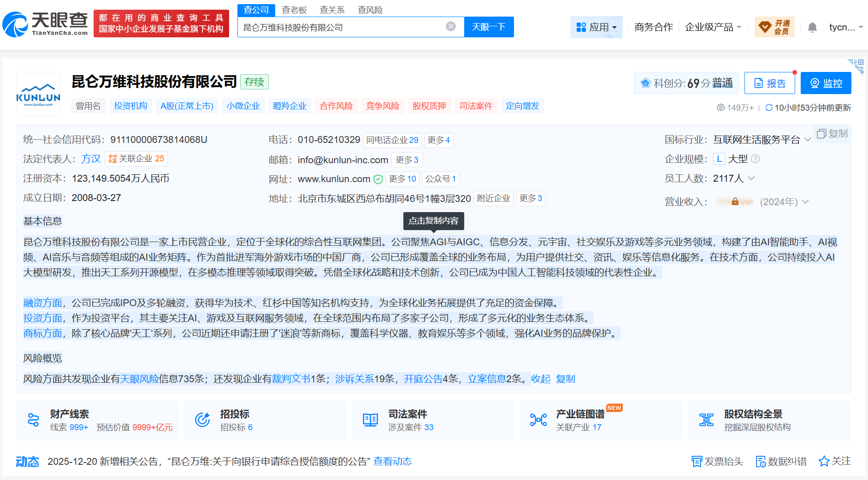Select the 查关系 tab
868x480 pixels.
click(x=332, y=10)
